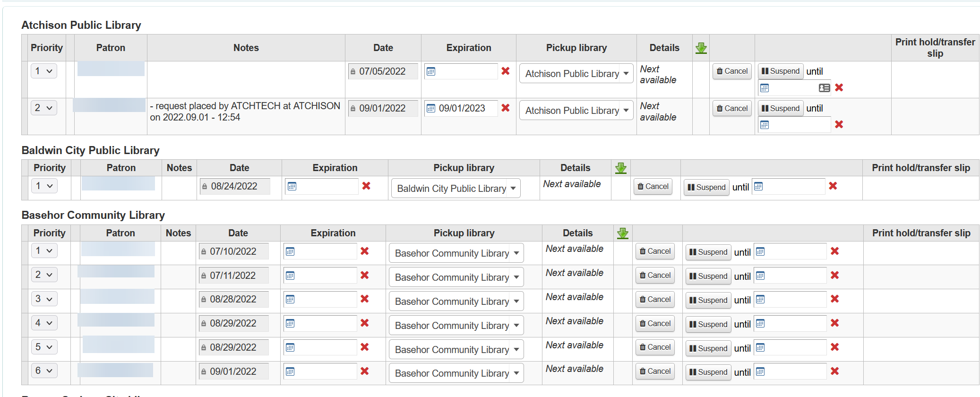The width and height of the screenshot is (980, 397).
Task: Click expiration field showing 09/01/2023
Action: (x=466, y=108)
